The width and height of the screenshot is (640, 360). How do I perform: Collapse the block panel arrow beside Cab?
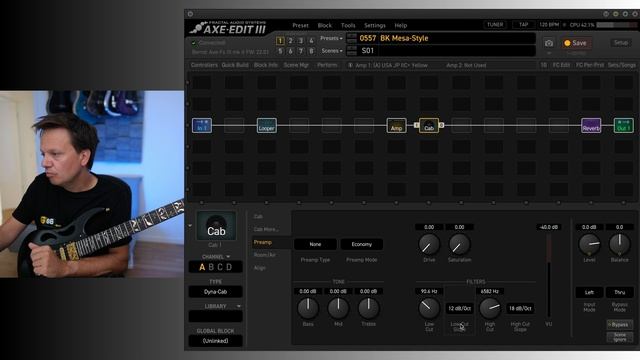[x=190, y=225]
